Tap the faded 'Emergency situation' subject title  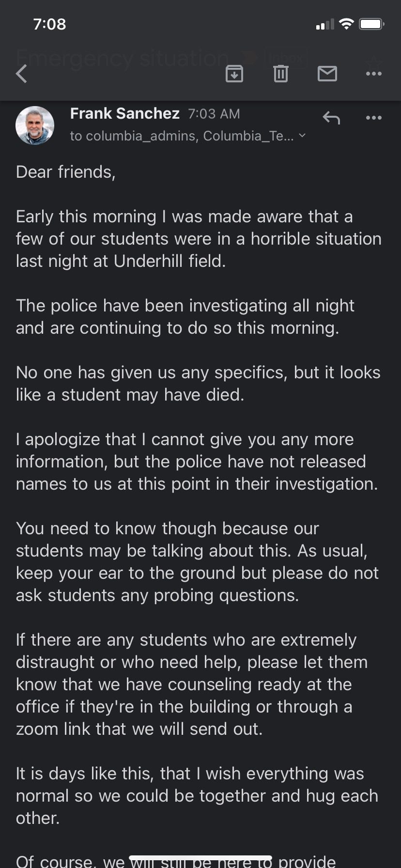click(123, 58)
